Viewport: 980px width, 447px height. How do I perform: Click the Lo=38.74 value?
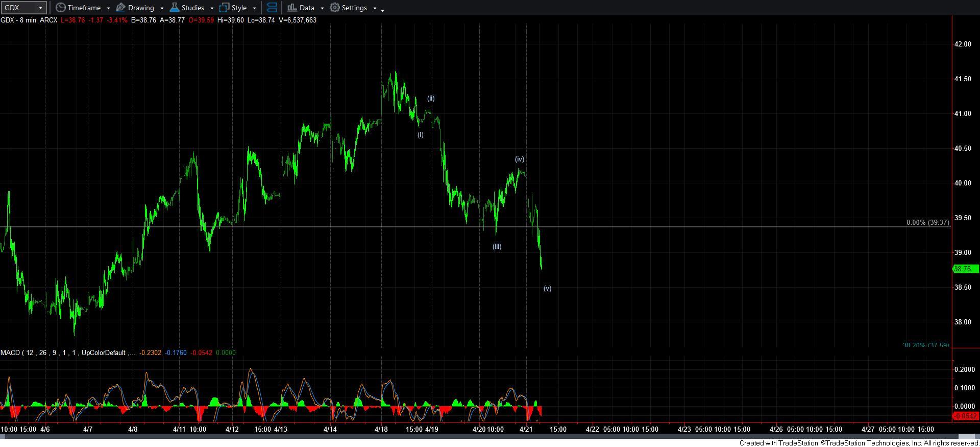tap(261, 20)
